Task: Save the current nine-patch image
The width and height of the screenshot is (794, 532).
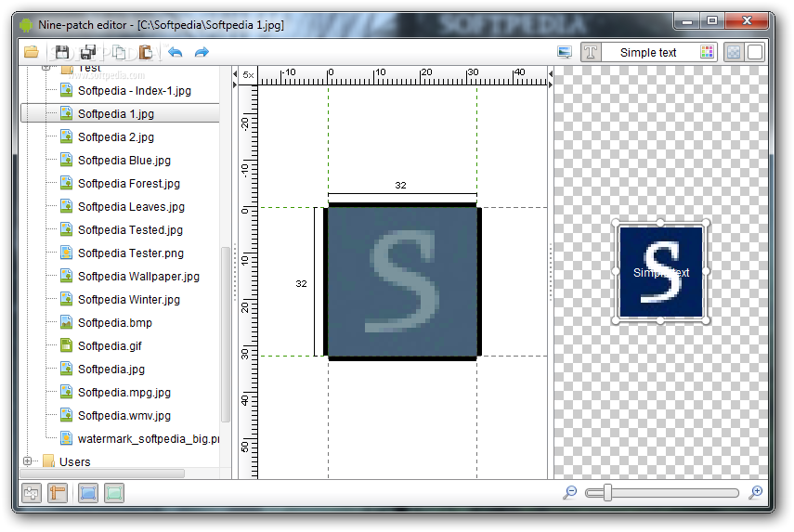Action: point(62,52)
